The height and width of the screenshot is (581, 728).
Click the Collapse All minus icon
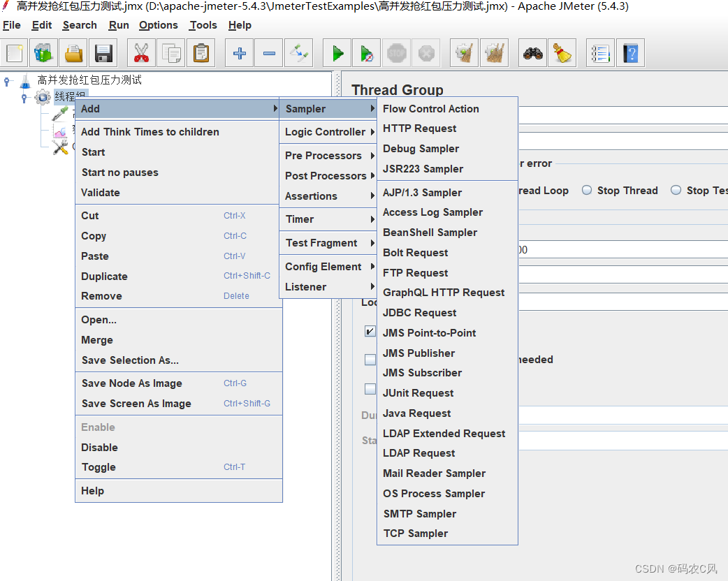coord(269,53)
